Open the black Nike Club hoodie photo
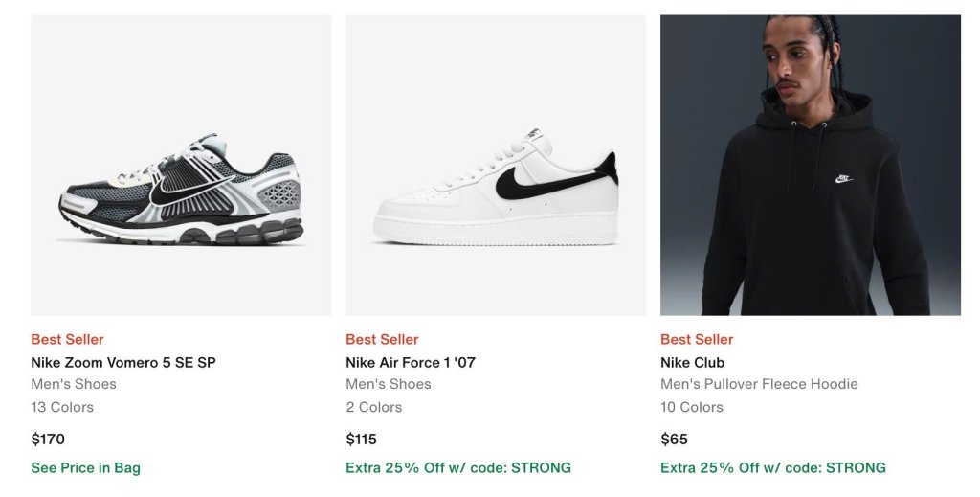The image size is (980, 497). point(811,165)
